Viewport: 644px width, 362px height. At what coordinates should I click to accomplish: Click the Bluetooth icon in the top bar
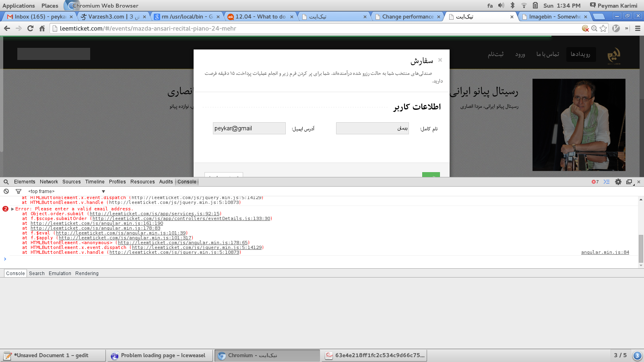(x=512, y=6)
